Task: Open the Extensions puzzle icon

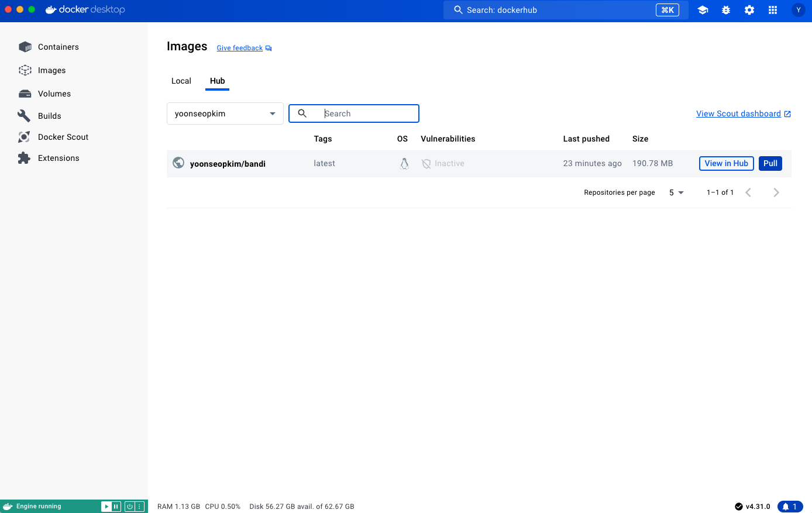Action: pos(24,158)
